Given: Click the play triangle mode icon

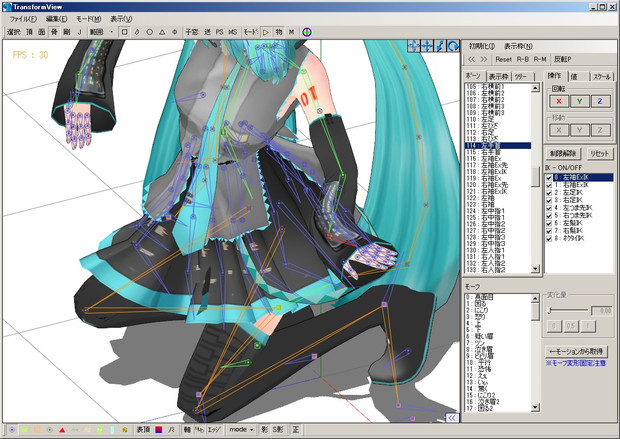Looking at the screenshot, I should tap(266, 32).
